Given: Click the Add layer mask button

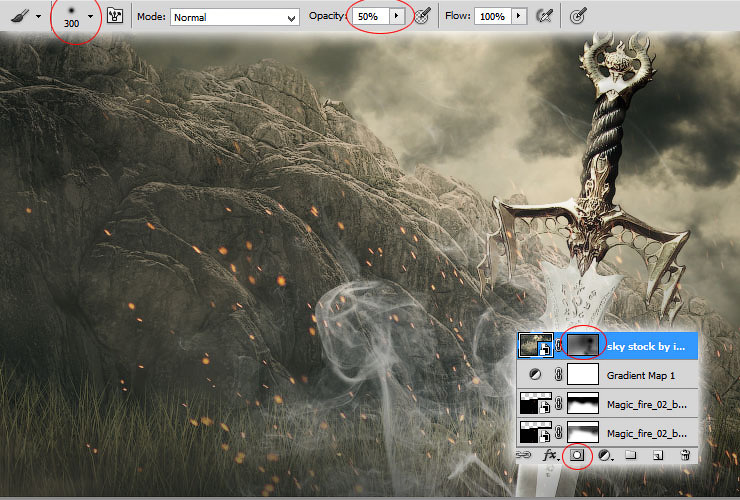Looking at the screenshot, I should tap(577, 455).
